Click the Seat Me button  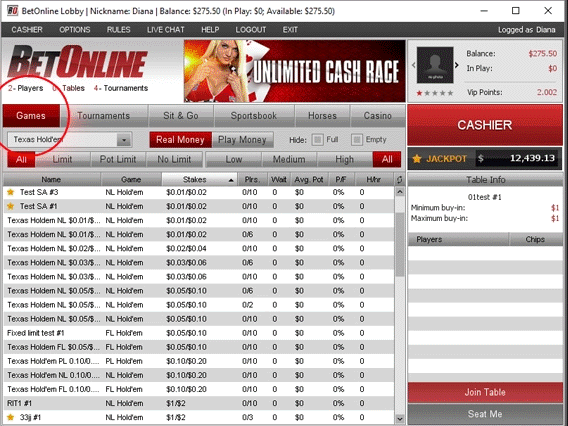pyautogui.click(x=485, y=414)
